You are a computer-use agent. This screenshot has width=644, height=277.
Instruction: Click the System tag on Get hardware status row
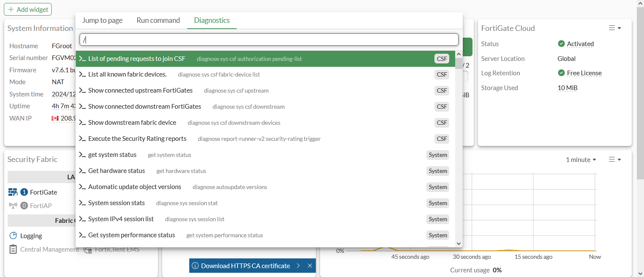tap(438, 171)
